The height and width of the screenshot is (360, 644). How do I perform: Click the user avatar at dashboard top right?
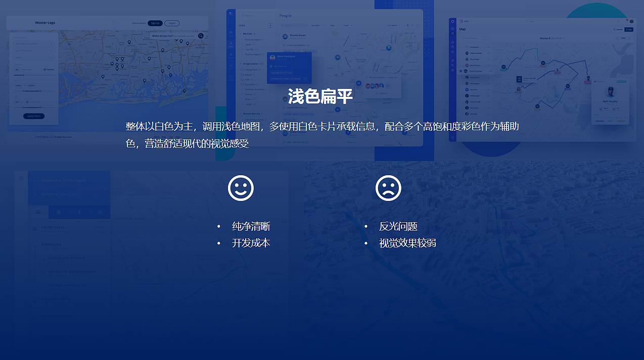631,21
